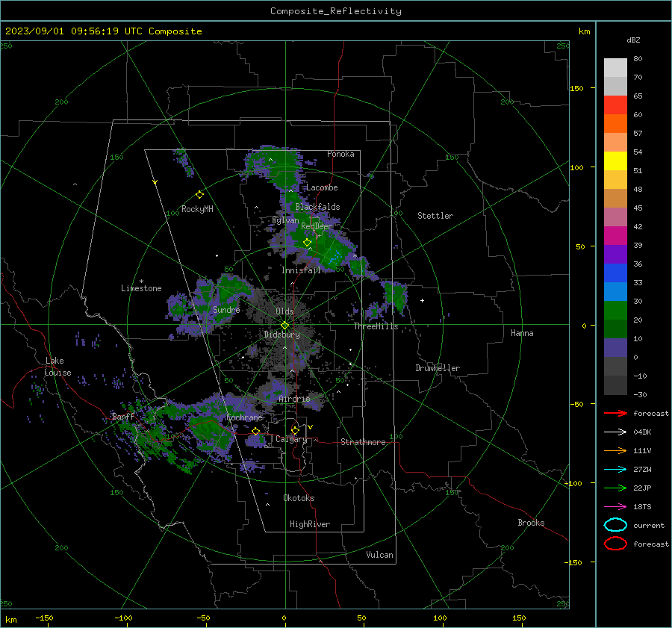Click the Innisfail label
672x628 pixels.
point(301,270)
